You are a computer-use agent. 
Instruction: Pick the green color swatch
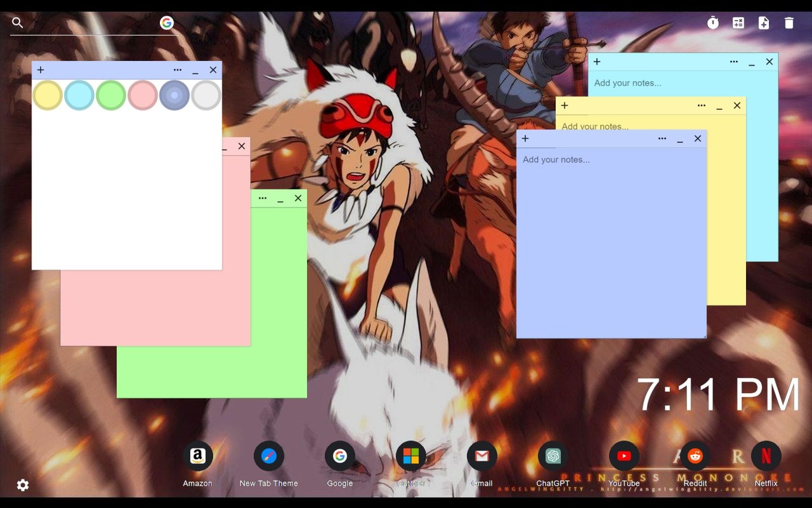pyautogui.click(x=111, y=95)
